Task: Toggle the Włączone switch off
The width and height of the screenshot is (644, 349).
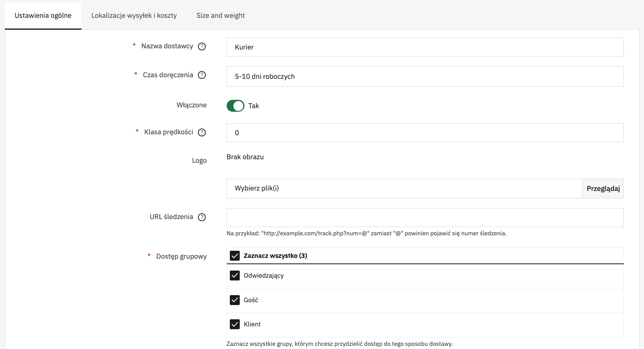Action: click(235, 106)
